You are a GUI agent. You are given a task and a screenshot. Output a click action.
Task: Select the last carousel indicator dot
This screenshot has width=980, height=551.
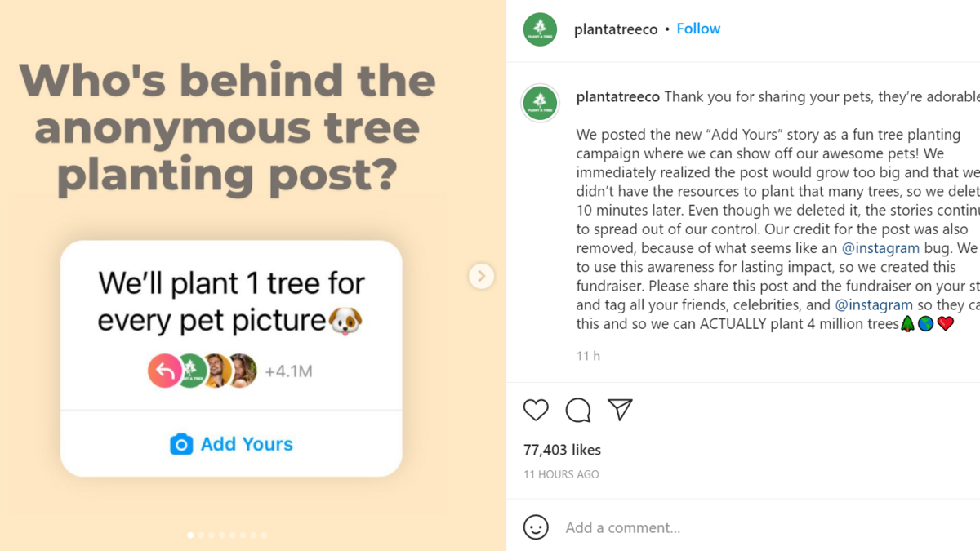coord(264,535)
